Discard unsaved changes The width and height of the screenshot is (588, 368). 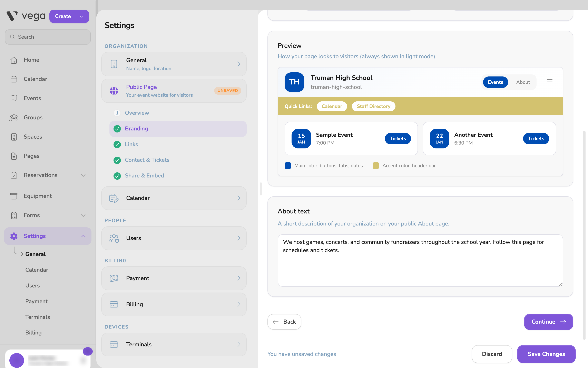[492, 354]
